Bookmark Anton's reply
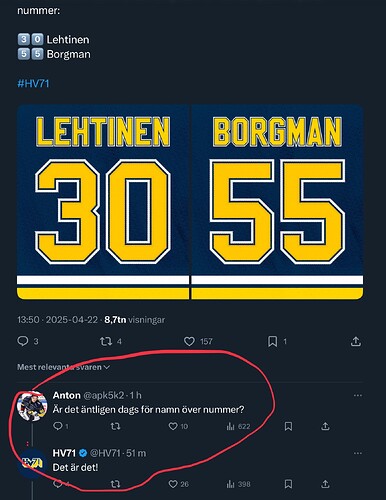This screenshot has height=500, width=386. tap(288, 426)
